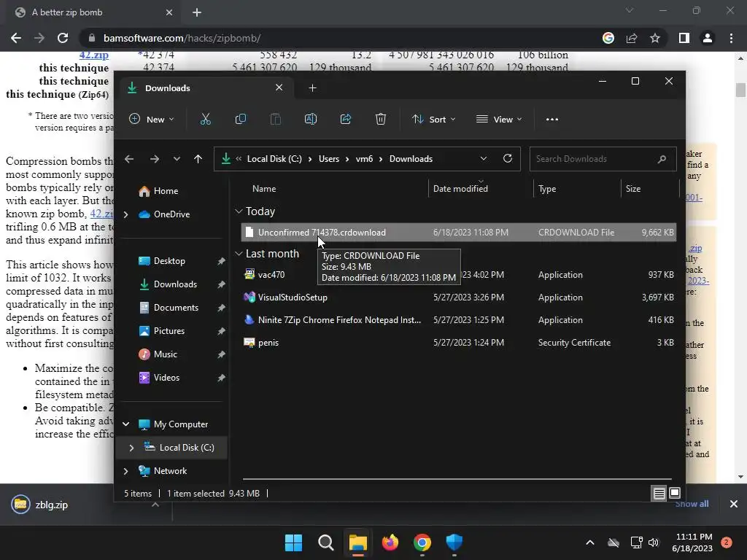This screenshot has height=560, width=747.
Task: Open the Chrome profile avatar
Action: (x=708, y=38)
